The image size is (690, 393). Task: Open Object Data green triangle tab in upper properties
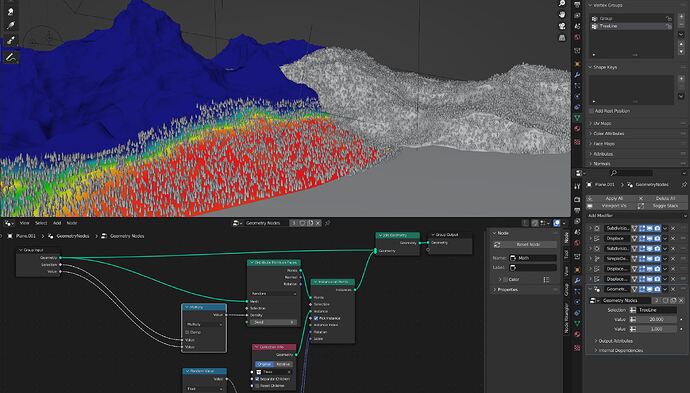[x=577, y=118]
